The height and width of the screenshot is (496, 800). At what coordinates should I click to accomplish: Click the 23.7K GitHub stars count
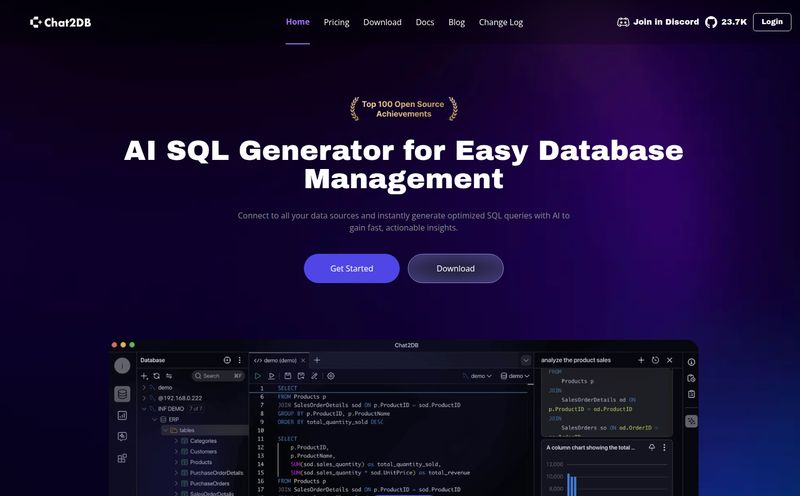734,22
